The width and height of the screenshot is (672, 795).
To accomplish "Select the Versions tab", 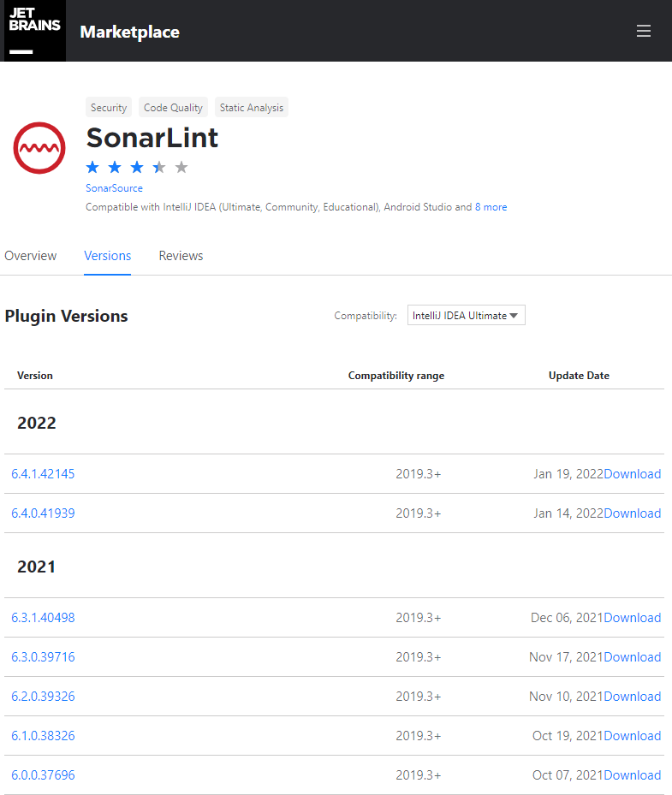I will (107, 255).
